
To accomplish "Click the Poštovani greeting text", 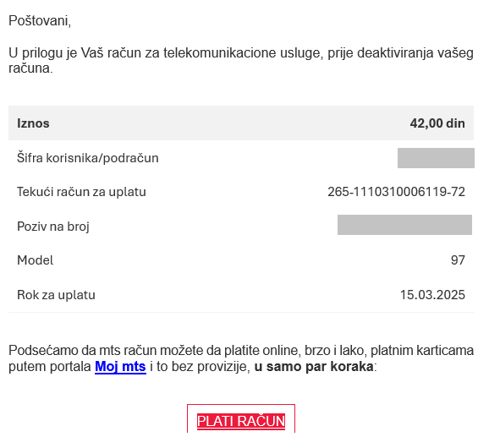I will (40, 21).
